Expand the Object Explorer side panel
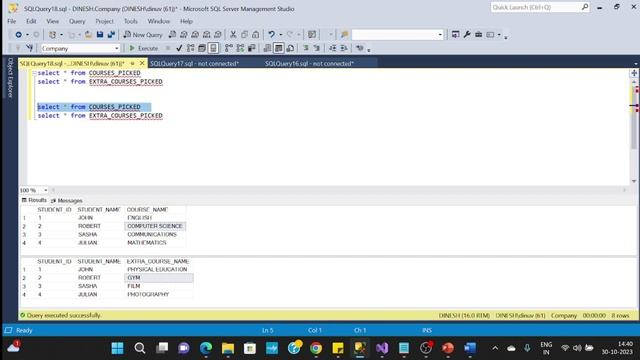The image size is (640, 360). [10, 78]
